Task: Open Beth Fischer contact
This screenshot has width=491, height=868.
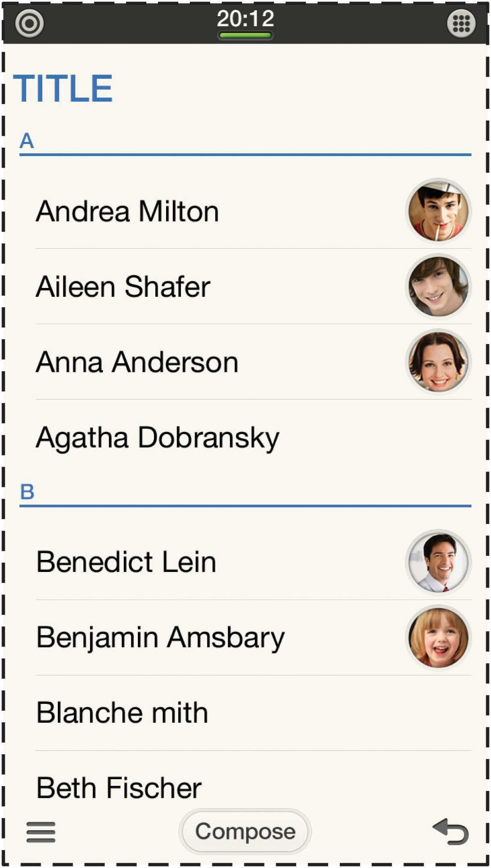Action: pos(119,787)
